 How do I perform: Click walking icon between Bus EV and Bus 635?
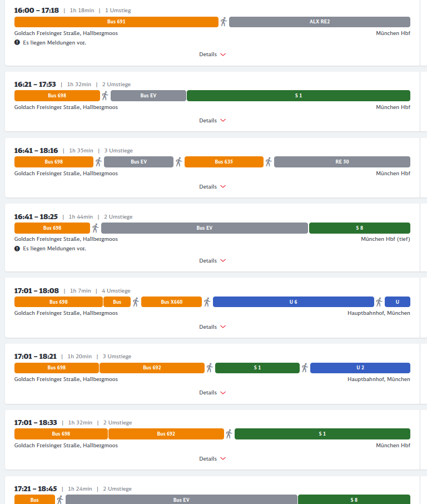tap(178, 162)
